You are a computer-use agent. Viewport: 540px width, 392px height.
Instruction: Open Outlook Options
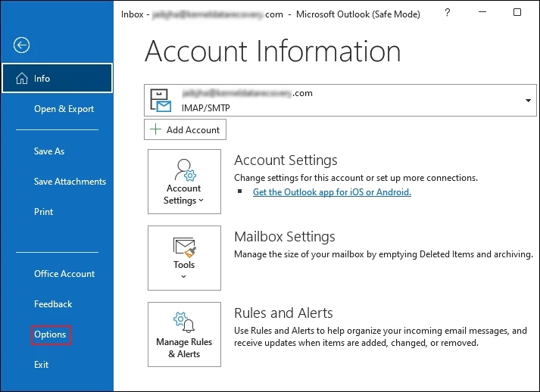50,334
